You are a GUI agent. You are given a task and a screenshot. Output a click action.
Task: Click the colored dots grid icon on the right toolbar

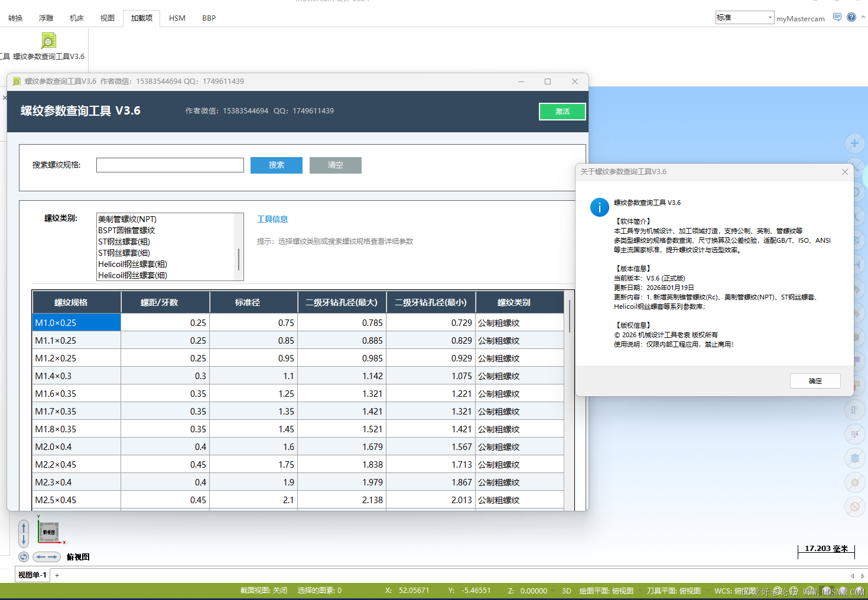[x=854, y=434]
